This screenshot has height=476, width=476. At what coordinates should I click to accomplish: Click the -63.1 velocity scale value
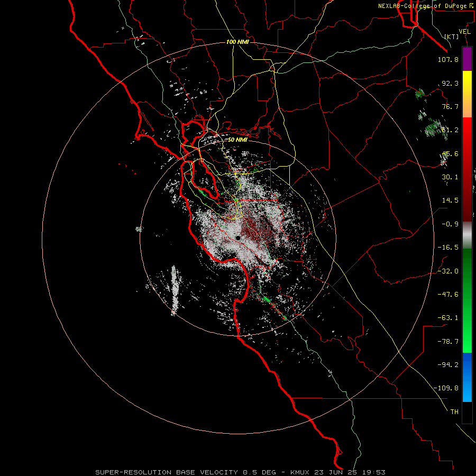click(x=448, y=318)
